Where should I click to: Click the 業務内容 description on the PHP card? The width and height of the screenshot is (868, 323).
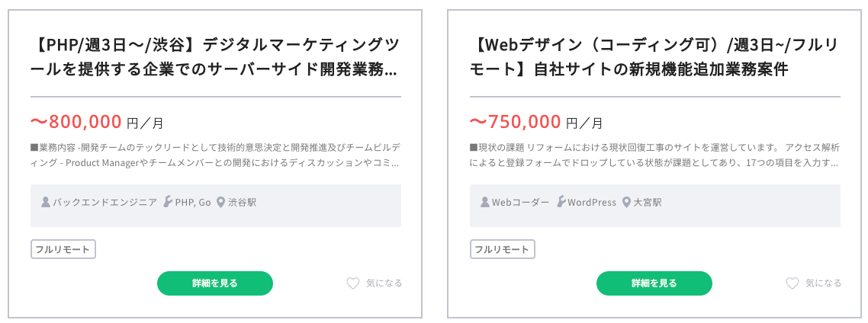(215, 155)
